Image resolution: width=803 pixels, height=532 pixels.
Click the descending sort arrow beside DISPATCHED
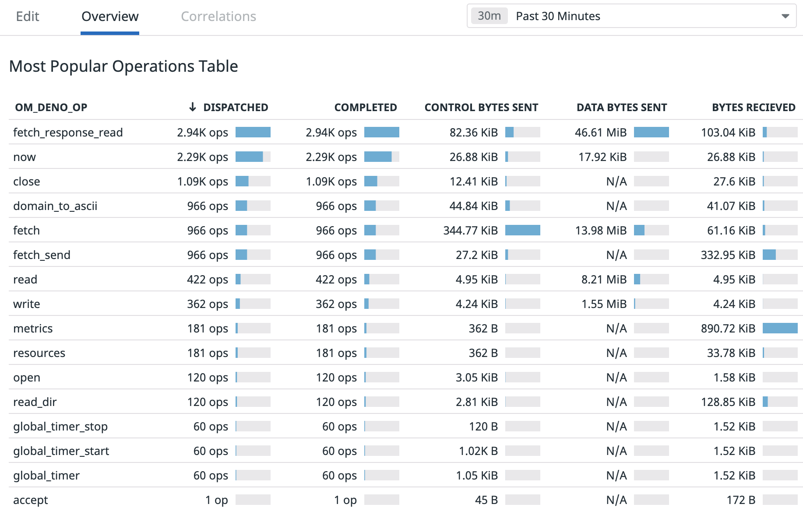point(192,107)
